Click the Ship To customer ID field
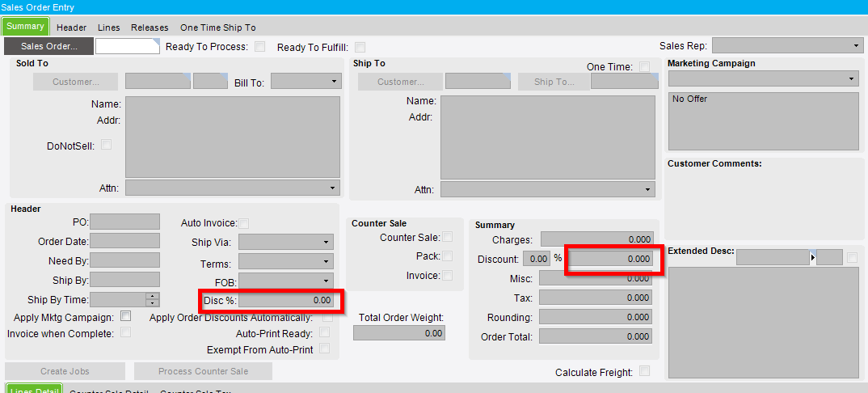 [x=478, y=81]
